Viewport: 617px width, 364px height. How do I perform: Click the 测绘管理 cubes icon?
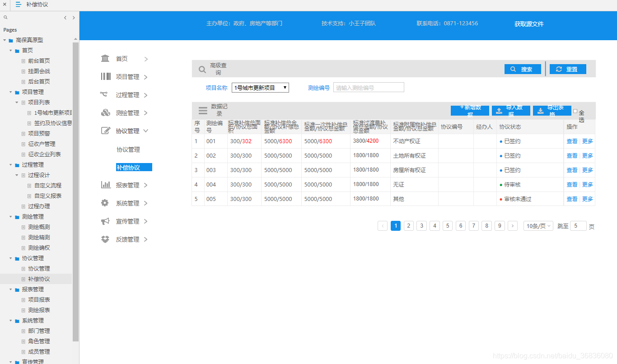105,112
